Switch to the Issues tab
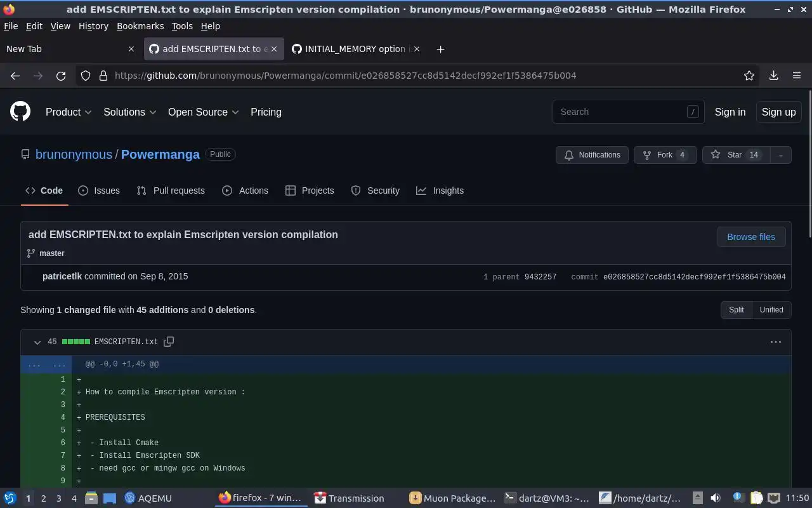The height and width of the screenshot is (508, 812). coord(99,190)
